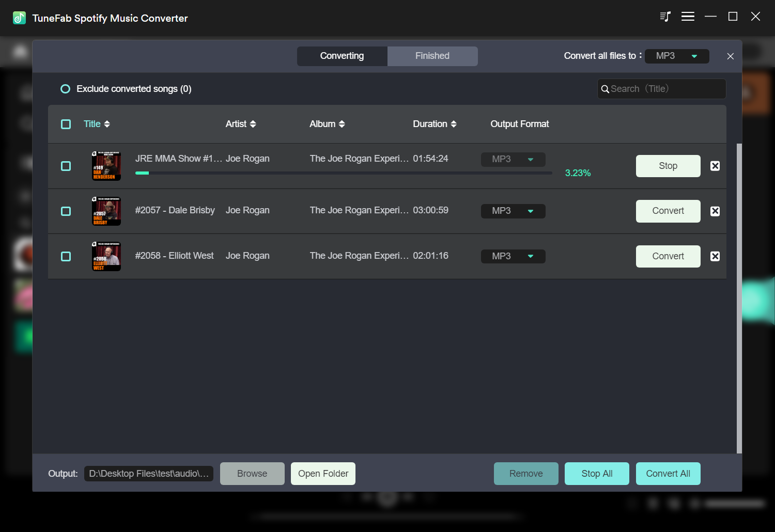
Task: Tick the select-all checkbox in header
Action: coord(66,124)
